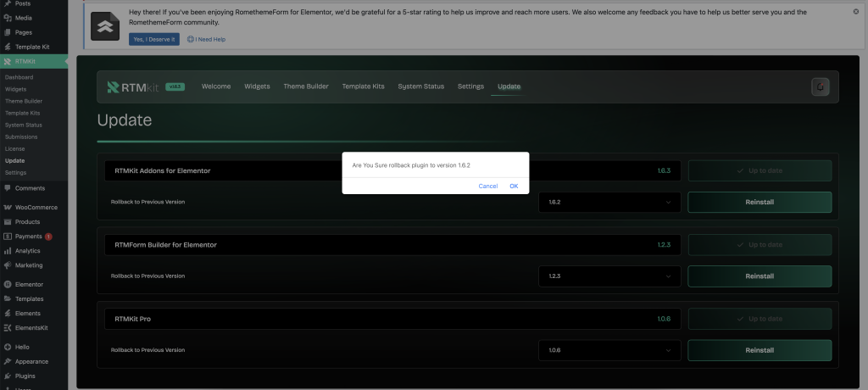Open License submenu in sidebar
This screenshot has height=390, width=868.
click(x=15, y=149)
